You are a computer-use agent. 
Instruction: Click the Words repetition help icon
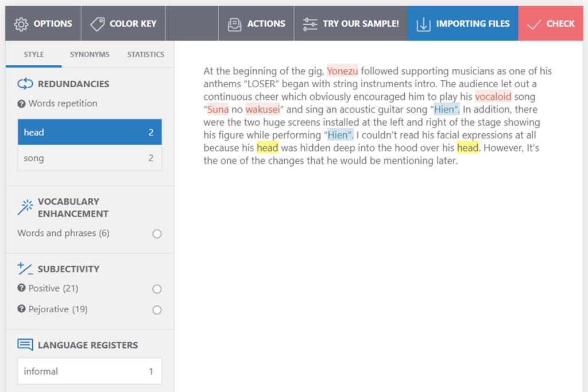coord(21,104)
